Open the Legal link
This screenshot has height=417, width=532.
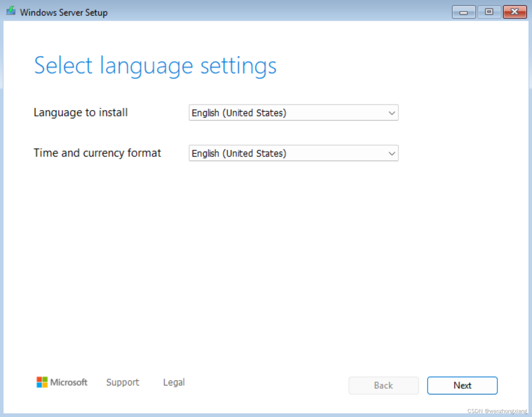(x=174, y=382)
